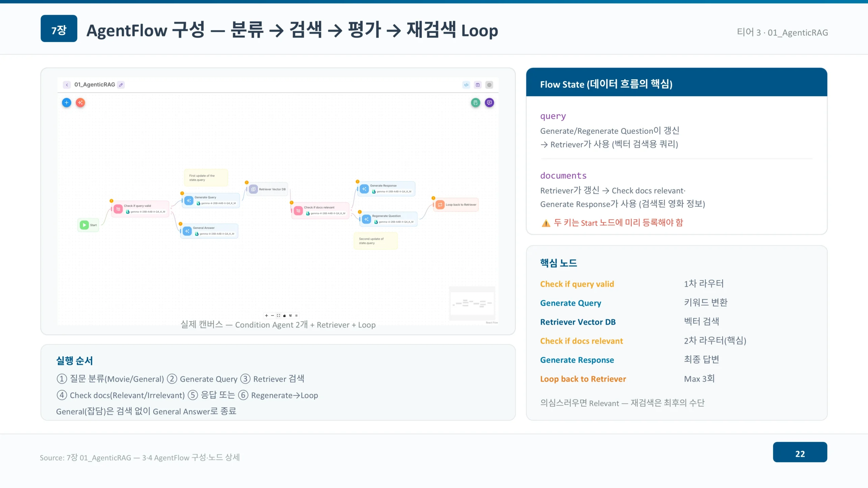Click the green validation checklist button
868x488 pixels.
(476, 102)
